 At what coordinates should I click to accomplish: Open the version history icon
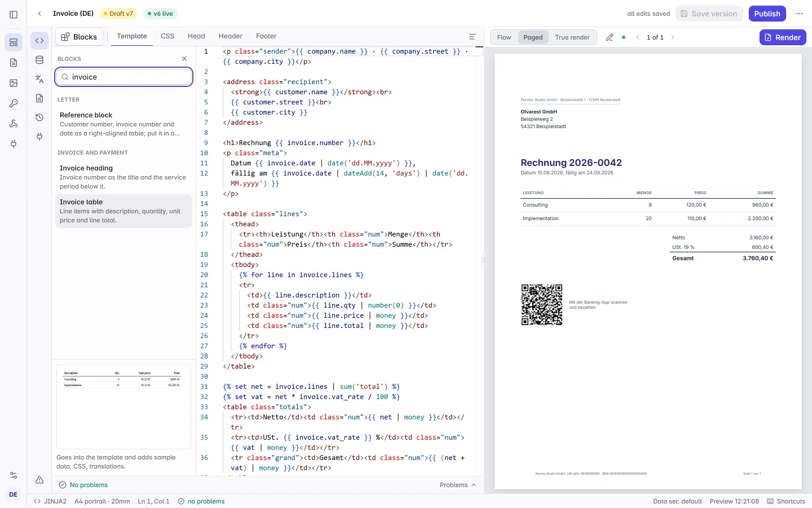[39, 117]
